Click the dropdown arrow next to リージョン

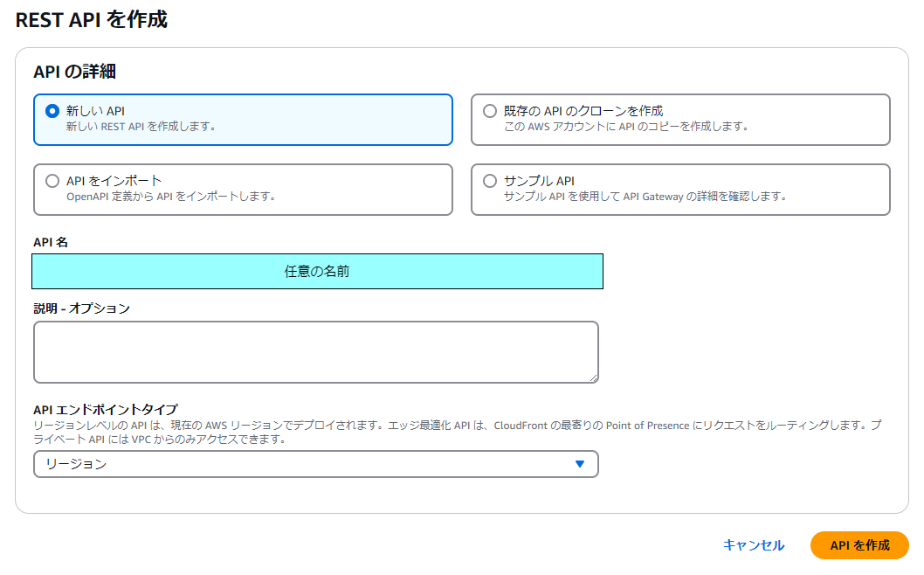click(582, 464)
